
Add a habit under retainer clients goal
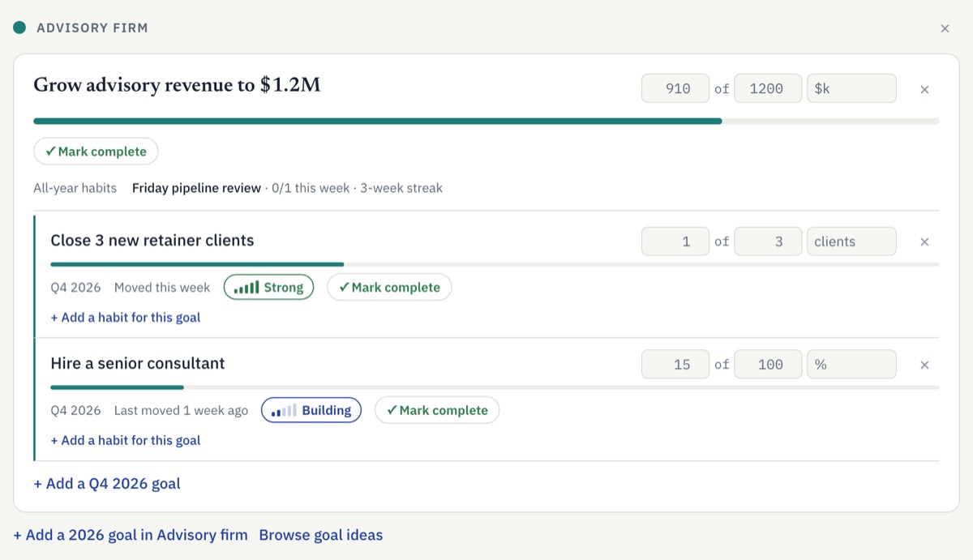click(126, 318)
